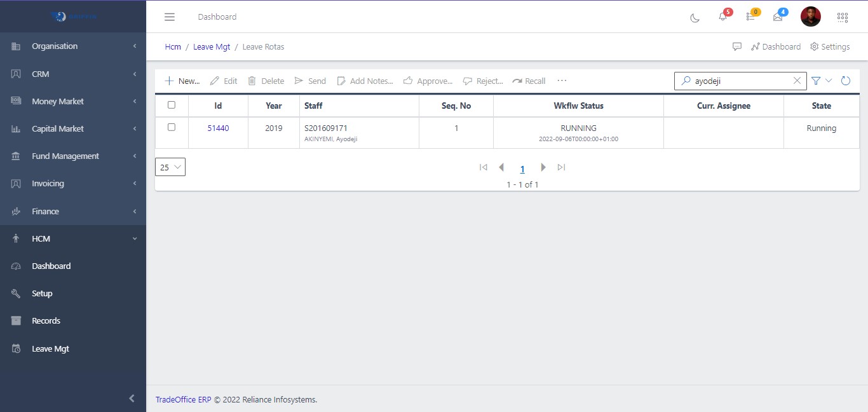Image resolution: width=868 pixels, height=412 pixels.
Task: Refresh the Leave Rotas list
Action: [x=845, y=81]
